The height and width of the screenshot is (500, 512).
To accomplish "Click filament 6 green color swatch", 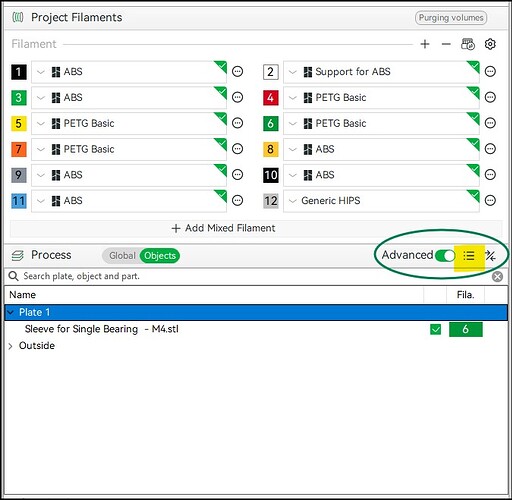I will 271,123.
